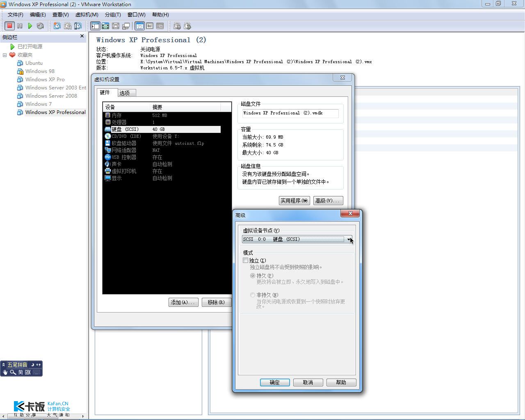Select Windows Server 2003 Ent in sidebar
This screenshot has height=420, width=525.
pos(55,87)
